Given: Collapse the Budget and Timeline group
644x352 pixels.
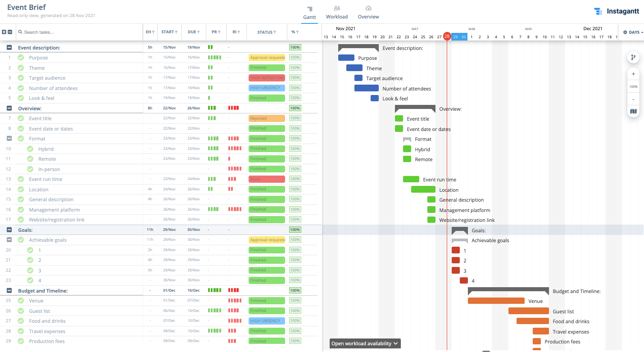Looking at the screenshot, I should point(9,291).
